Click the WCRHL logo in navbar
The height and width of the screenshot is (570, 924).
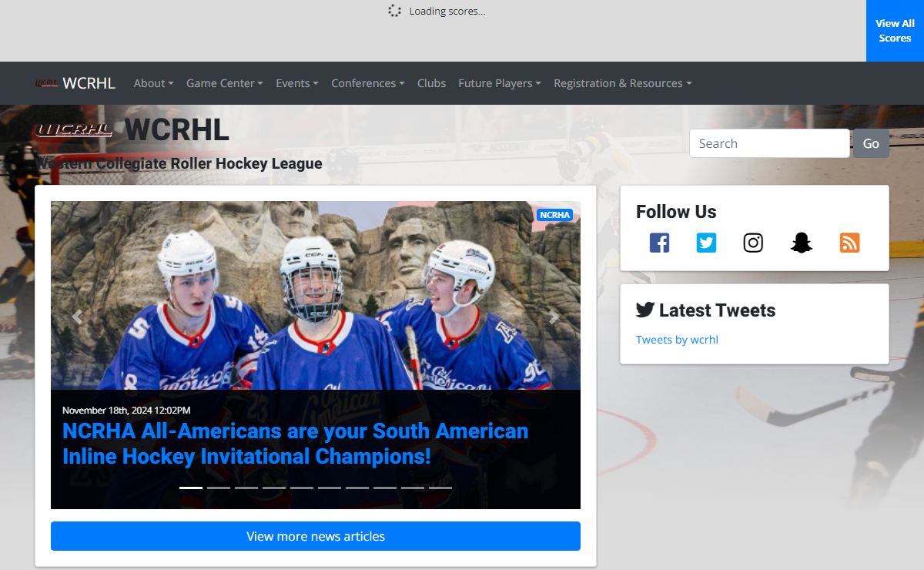point(75,83)
